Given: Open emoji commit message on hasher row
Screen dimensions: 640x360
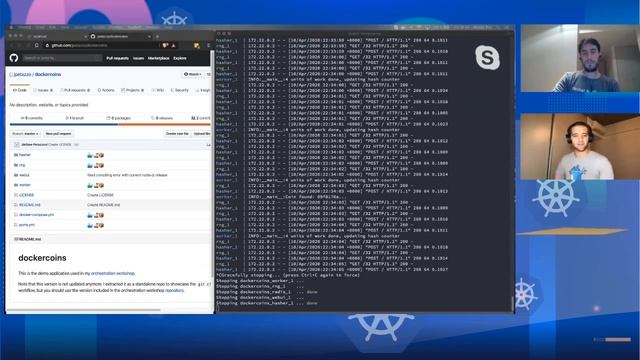Looking at the screenshot, I should [96, 155].
